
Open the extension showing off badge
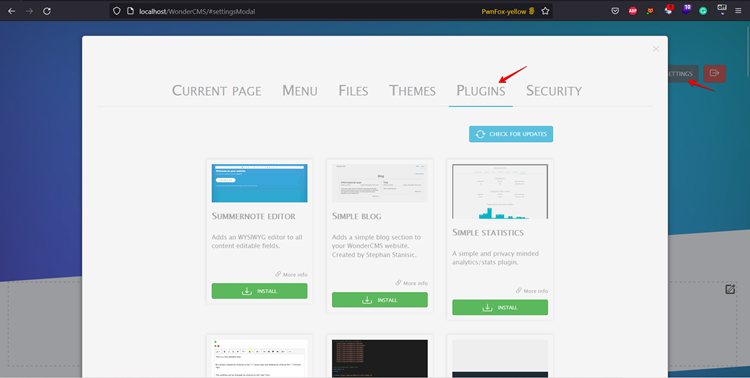tap(721, 9)
